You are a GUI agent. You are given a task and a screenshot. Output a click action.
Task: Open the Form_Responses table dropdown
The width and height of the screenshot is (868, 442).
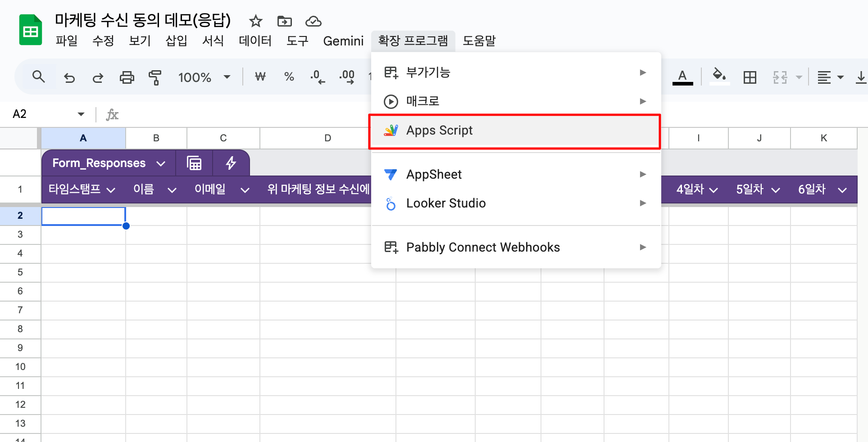[161, 163]
